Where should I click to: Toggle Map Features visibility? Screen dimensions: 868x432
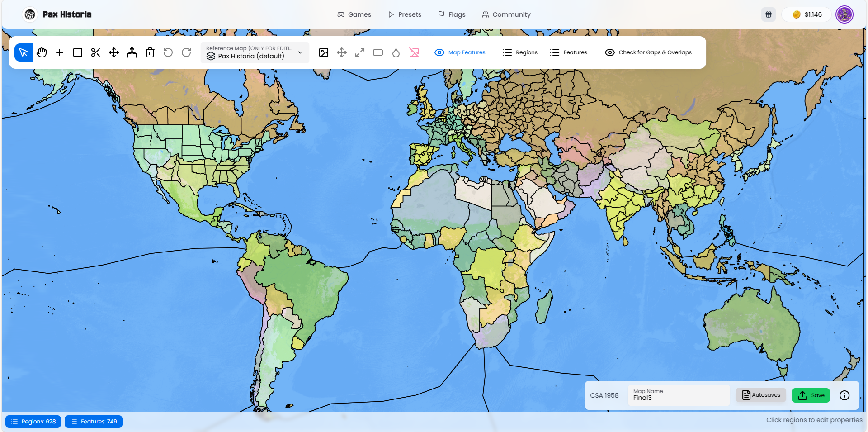(x=460, y=52)
